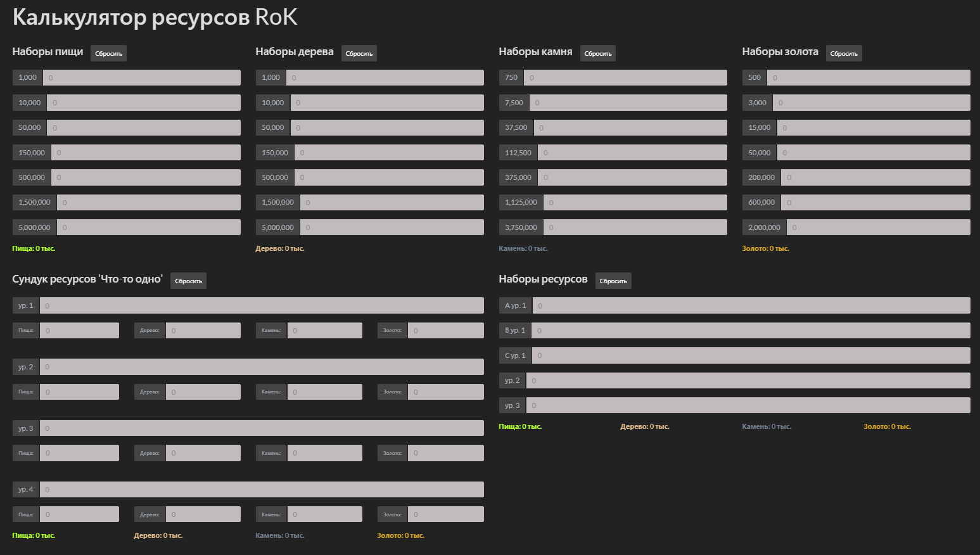
Task: Focus the chest ур. 3 quantity input
Action: [x=262, y=428]
